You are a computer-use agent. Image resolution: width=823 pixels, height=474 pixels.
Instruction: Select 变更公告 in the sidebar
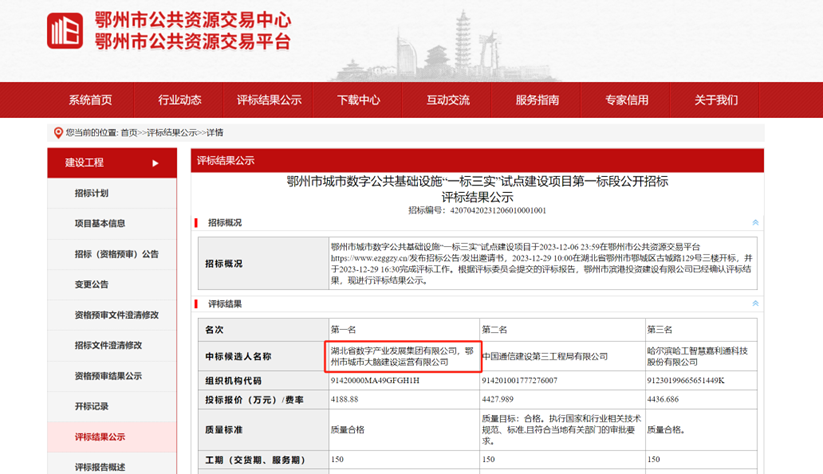(x=112, y=285)
